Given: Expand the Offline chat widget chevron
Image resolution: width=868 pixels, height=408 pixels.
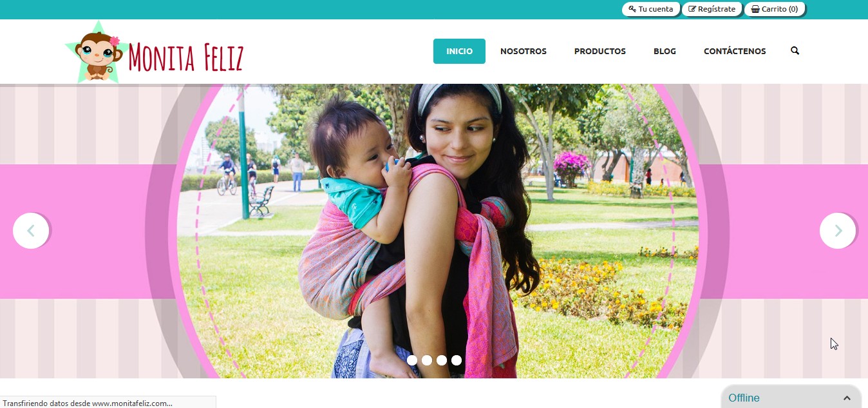Looking at the screenshot, I should [847, 398].
